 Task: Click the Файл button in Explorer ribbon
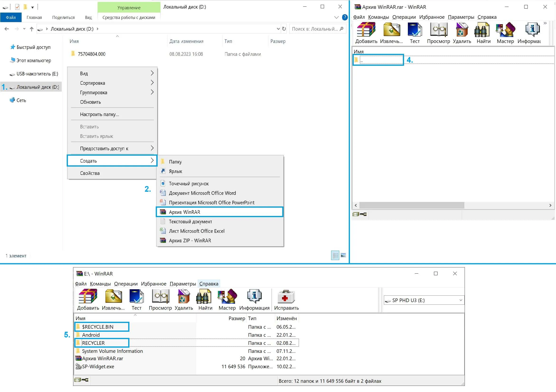pos(11,17)
